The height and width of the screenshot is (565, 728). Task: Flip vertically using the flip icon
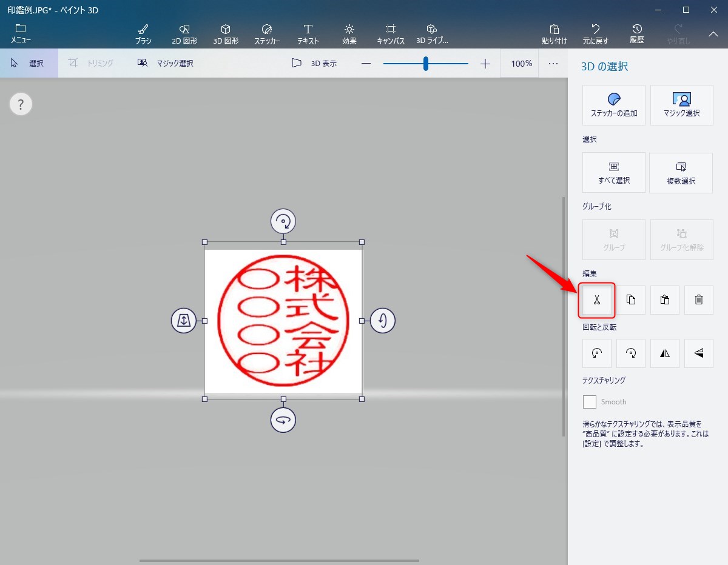699,353
